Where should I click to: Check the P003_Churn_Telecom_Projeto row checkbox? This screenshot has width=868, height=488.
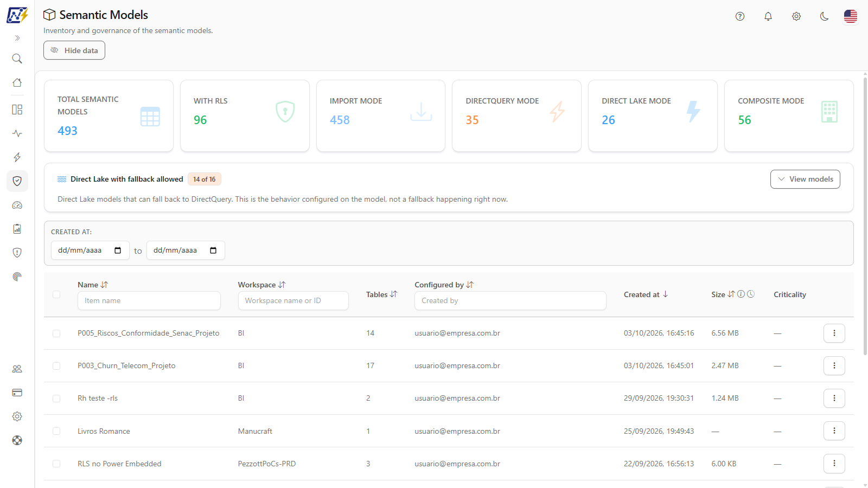[x=56, y=366]
